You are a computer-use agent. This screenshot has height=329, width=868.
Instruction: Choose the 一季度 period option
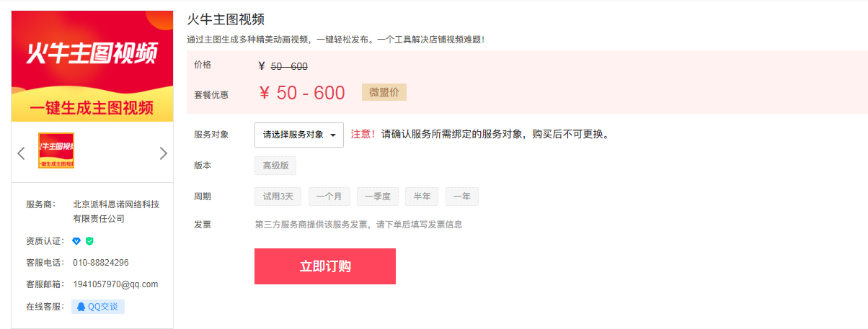coord(378,197)
